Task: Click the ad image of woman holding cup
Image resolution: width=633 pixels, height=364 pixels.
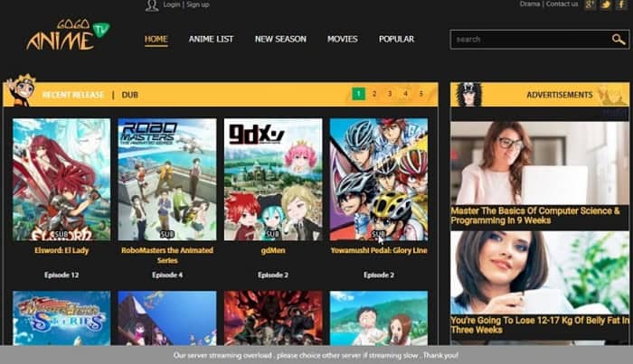Action: pos(540,273)
